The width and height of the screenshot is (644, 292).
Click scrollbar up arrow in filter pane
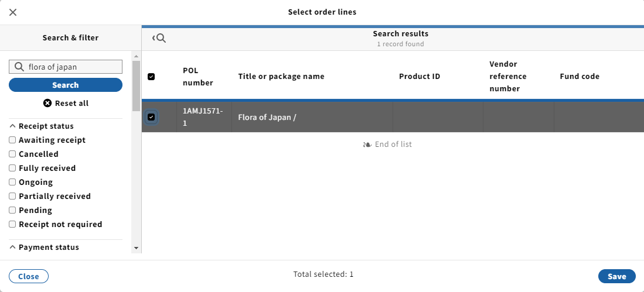pyautogui.click(x=137, y=56)
